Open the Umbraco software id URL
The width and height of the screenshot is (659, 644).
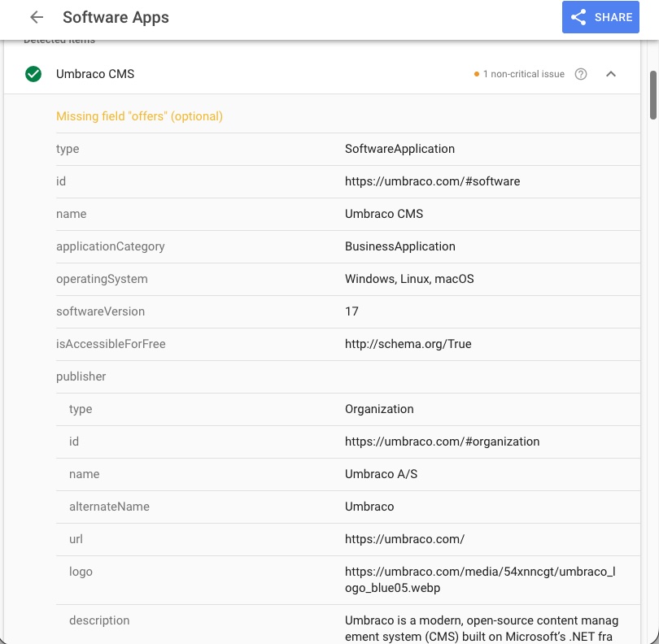pyautogui.click(x=433, y=181)
